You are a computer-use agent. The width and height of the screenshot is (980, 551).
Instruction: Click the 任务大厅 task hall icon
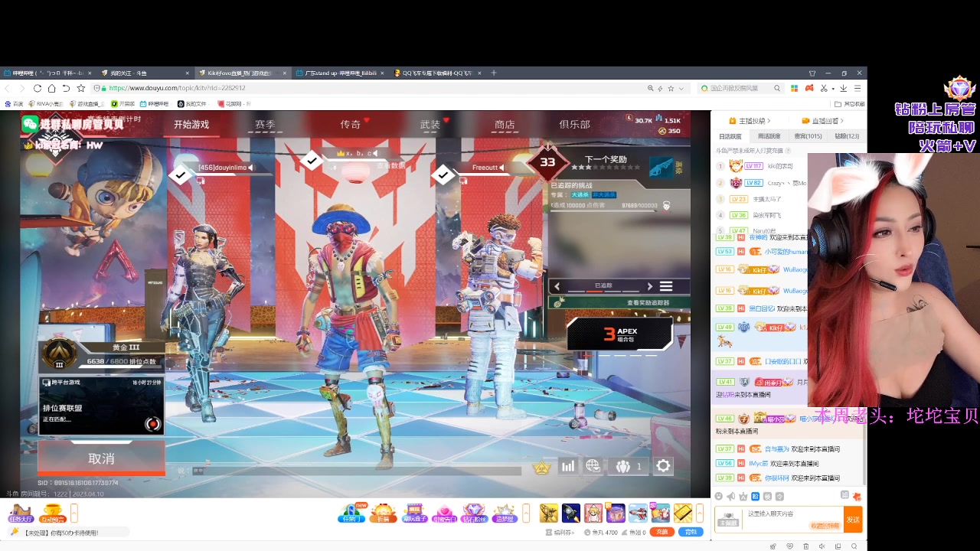click(20, 513)
